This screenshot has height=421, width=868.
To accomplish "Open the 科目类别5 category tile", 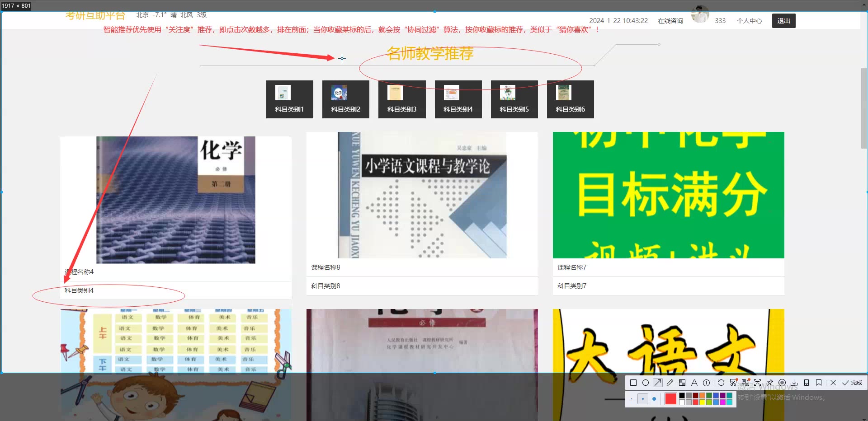I will (514, 99).
